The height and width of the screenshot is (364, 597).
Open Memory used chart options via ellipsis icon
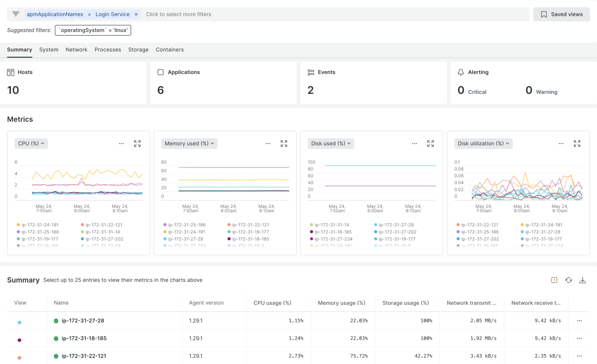[x=268, y=143]
